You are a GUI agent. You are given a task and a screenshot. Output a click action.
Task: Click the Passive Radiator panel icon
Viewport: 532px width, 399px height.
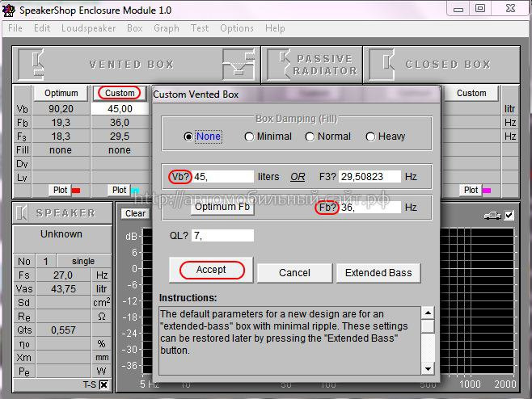[x=279, y=64]
